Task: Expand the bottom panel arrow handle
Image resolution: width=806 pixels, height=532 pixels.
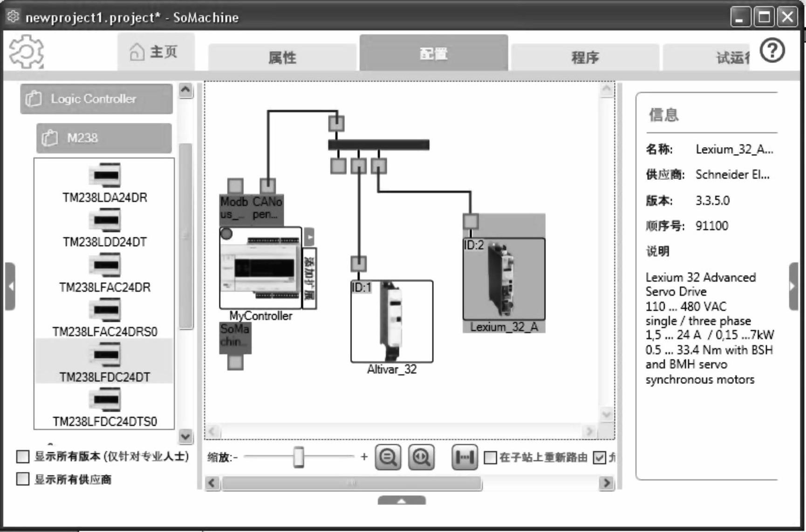Action: click(x=402, y=500)
